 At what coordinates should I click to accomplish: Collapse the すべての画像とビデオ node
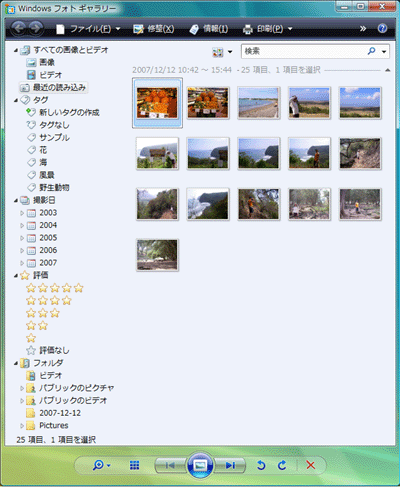tap(16, 50)
